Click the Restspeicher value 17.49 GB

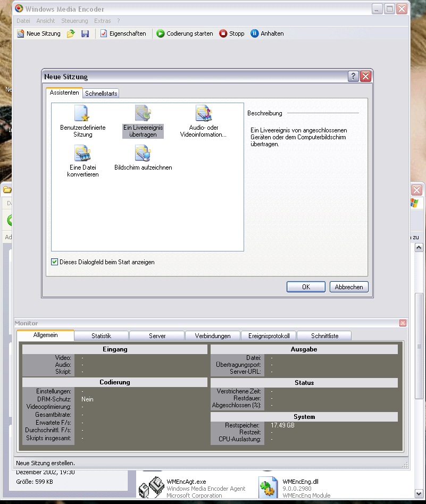(x=282, y=425)
